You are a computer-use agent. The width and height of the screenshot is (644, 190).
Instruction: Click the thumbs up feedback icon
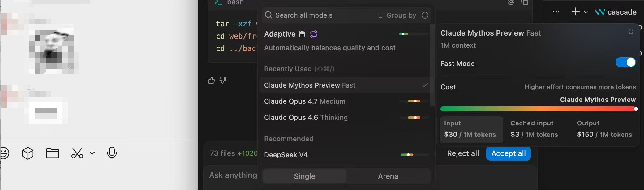pyautogui.click(x=212, y=80)
